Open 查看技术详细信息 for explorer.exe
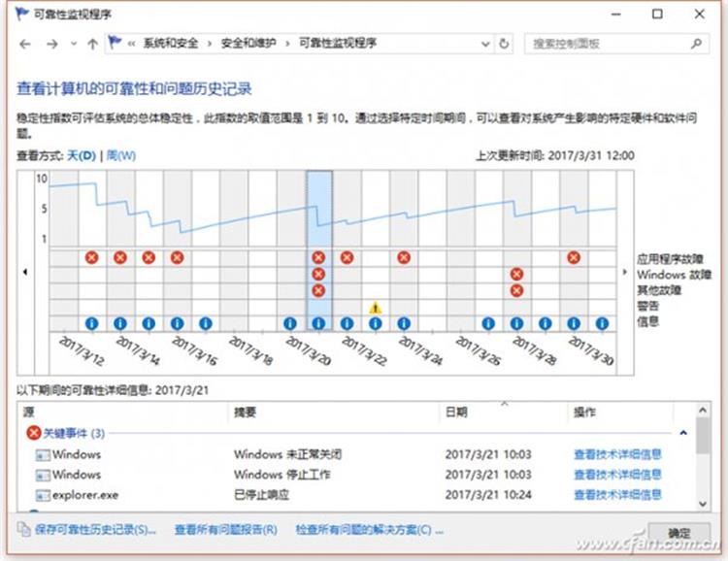728x561 pixels. click(617, 495)
